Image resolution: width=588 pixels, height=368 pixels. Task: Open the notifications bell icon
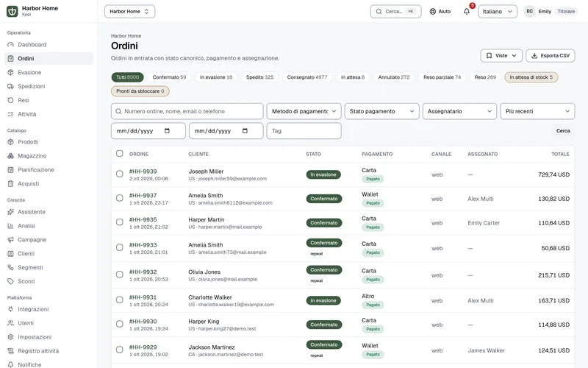pos(467,11)
